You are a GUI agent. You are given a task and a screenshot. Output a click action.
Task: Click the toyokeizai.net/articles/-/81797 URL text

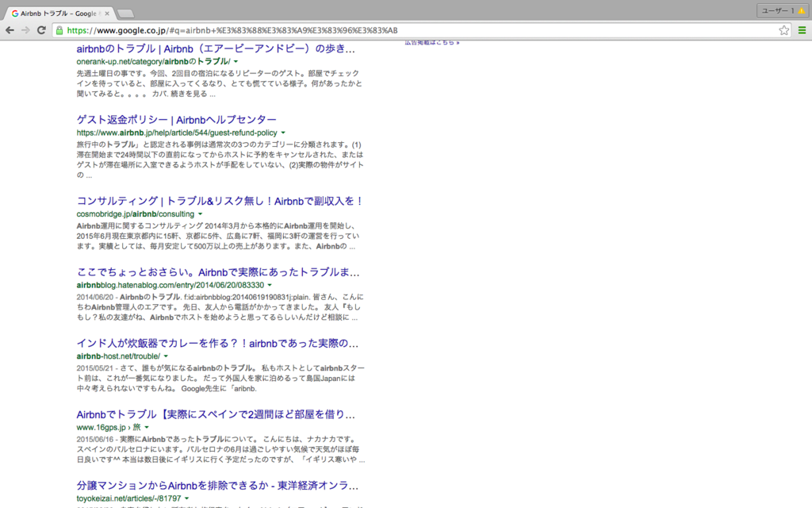tap(129, 498)
